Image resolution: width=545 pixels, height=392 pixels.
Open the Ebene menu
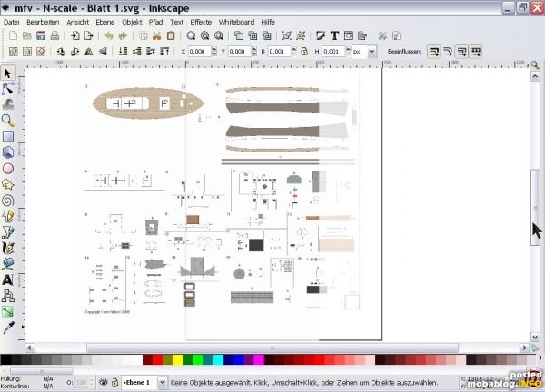(105, 22)
